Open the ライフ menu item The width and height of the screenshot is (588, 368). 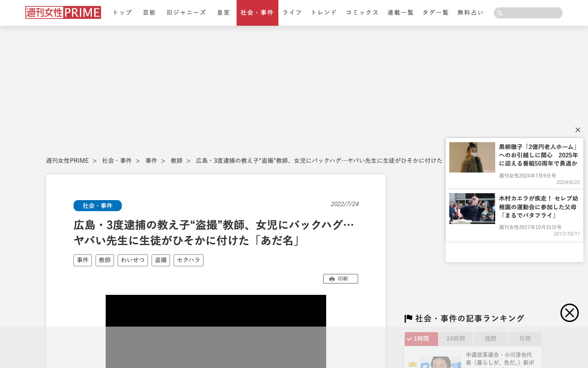292,13
